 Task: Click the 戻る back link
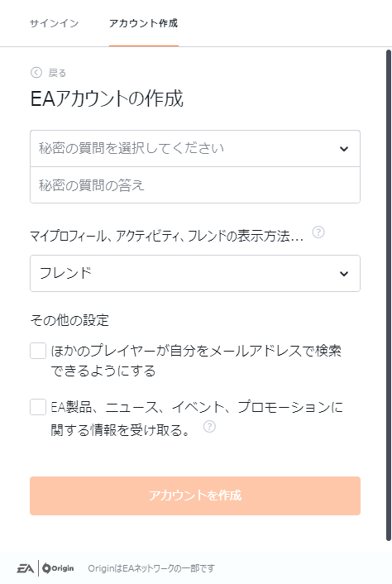pos(57,73)
